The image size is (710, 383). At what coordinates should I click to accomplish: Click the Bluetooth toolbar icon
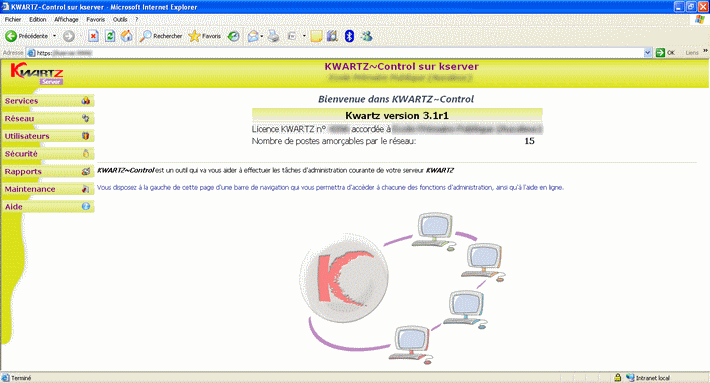point(349,36)
